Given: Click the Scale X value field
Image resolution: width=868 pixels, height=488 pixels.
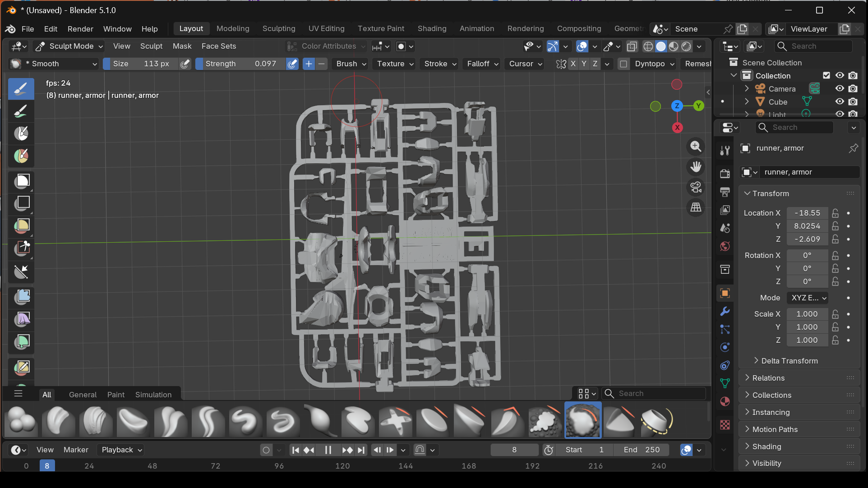Looking at the screenshot, I should point(807,314).
